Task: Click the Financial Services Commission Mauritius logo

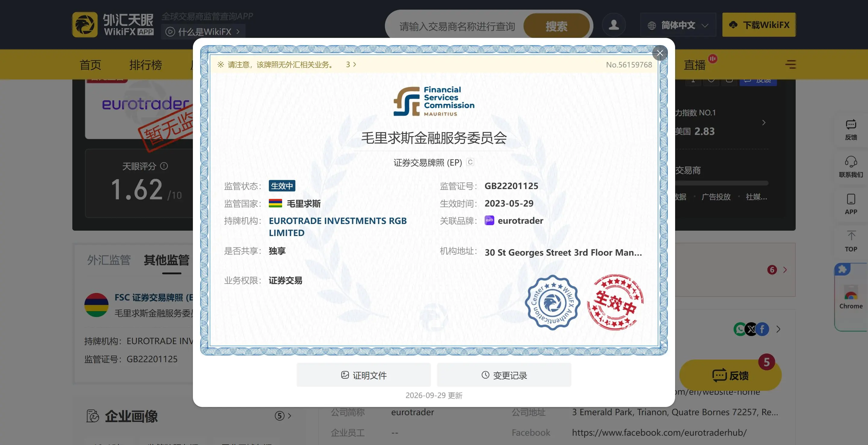Action: tap(434, 101)
